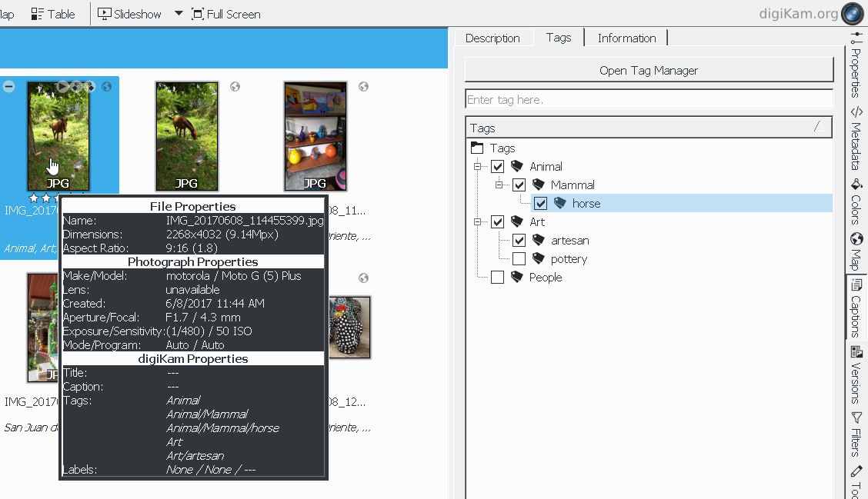Click the digiKam.org logo icon

(853, 14)
